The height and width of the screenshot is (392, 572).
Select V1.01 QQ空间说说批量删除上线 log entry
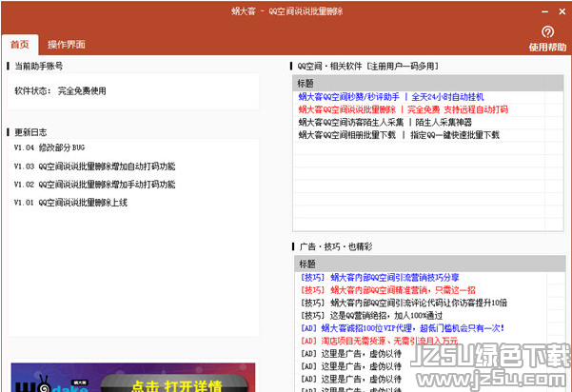pos(70,203)
